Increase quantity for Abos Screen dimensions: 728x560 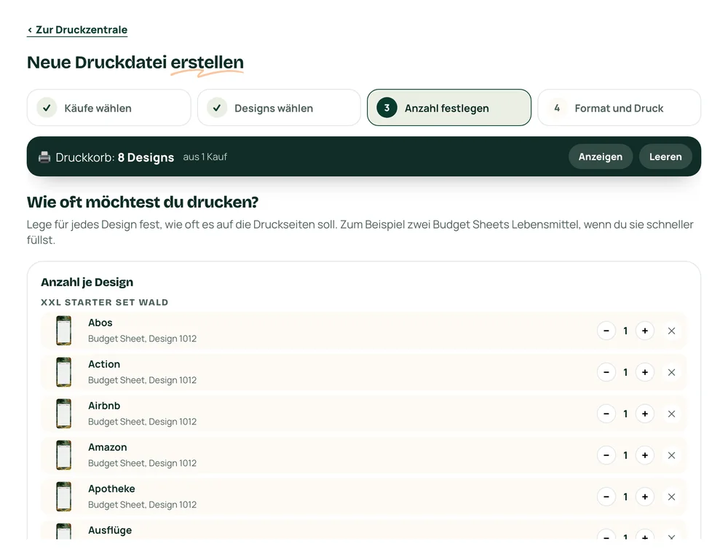645,331
